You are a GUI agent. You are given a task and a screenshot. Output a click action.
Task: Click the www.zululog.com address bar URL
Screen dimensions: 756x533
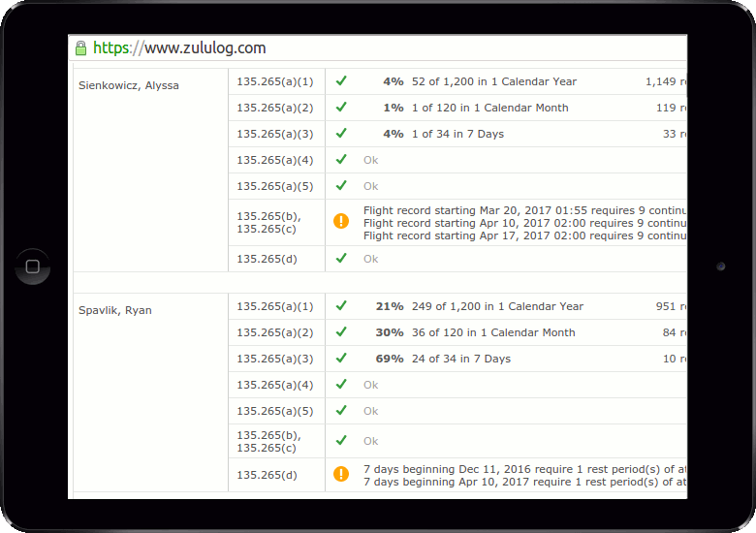pos(179,48)
